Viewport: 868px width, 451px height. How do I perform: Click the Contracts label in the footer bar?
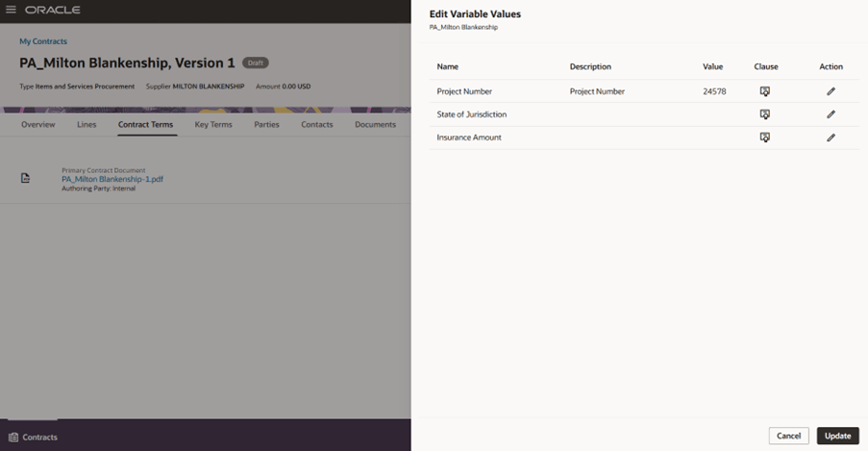[39, 438]
